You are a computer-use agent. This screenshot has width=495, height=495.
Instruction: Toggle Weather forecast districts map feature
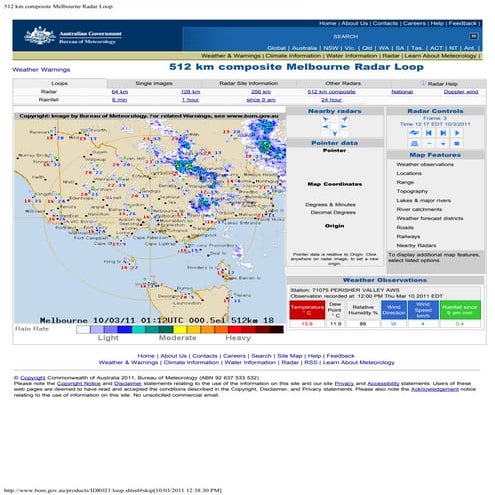430,218
